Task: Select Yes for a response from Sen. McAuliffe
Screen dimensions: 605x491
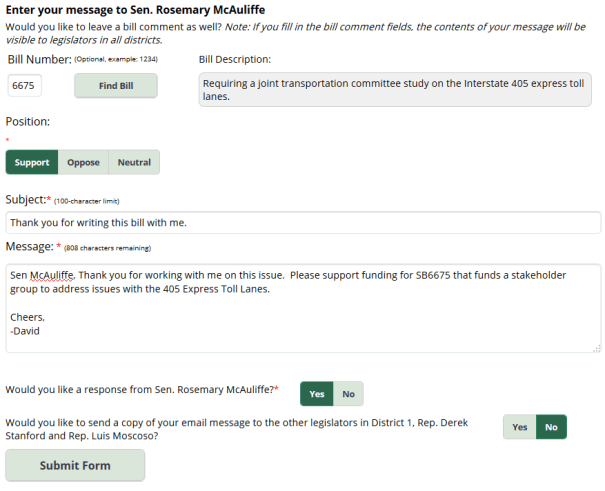Action: (x=316, y=394)
